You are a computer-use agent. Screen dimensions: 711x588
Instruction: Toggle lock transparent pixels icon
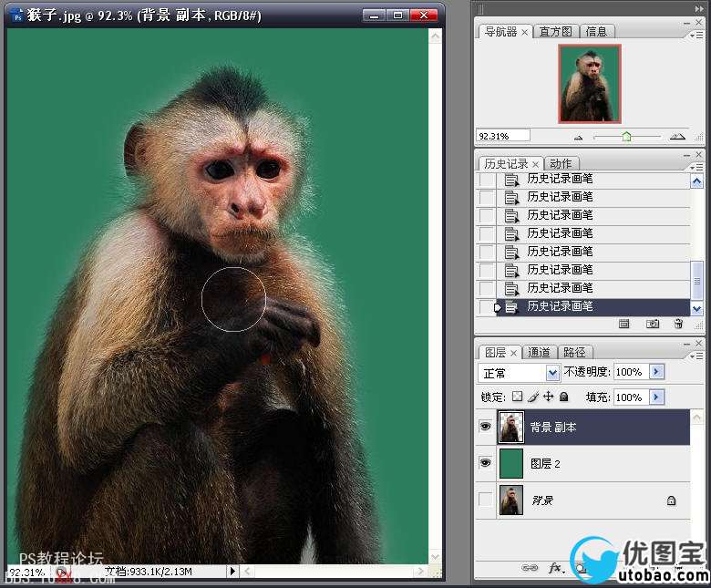tap(517, 397)
